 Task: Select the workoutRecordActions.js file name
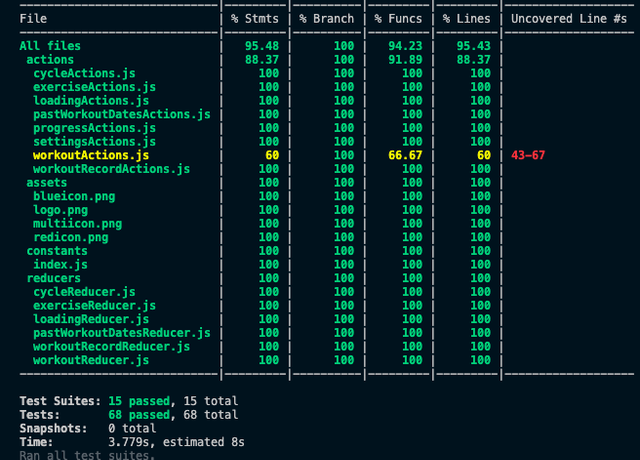coord(111,169)
